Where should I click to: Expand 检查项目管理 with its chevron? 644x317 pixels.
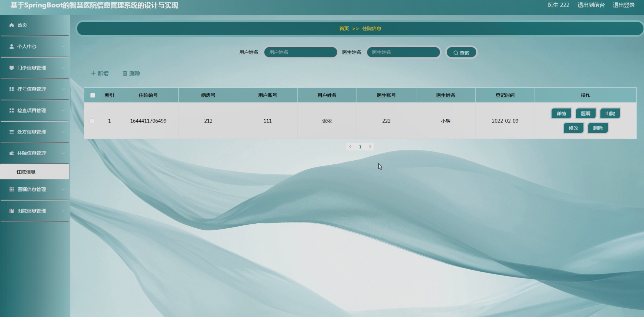tap(63, 111)
